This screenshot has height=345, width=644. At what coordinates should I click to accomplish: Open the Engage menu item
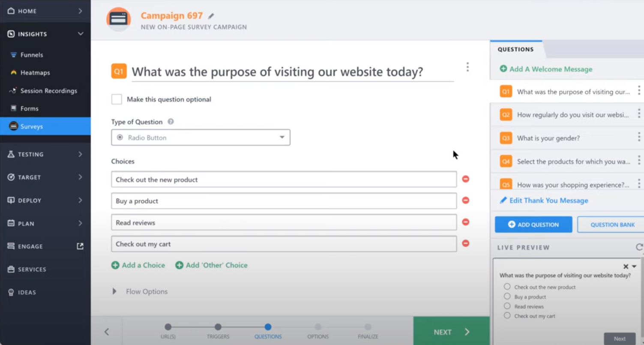click(30, 246)
